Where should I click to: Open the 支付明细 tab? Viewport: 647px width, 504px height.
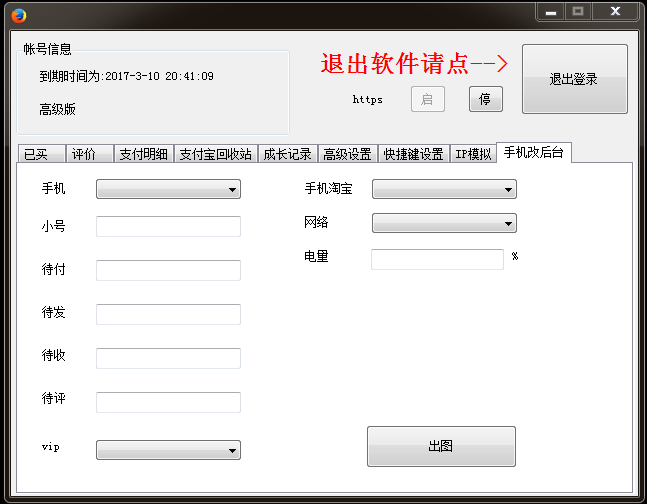(x=144, y=154)
